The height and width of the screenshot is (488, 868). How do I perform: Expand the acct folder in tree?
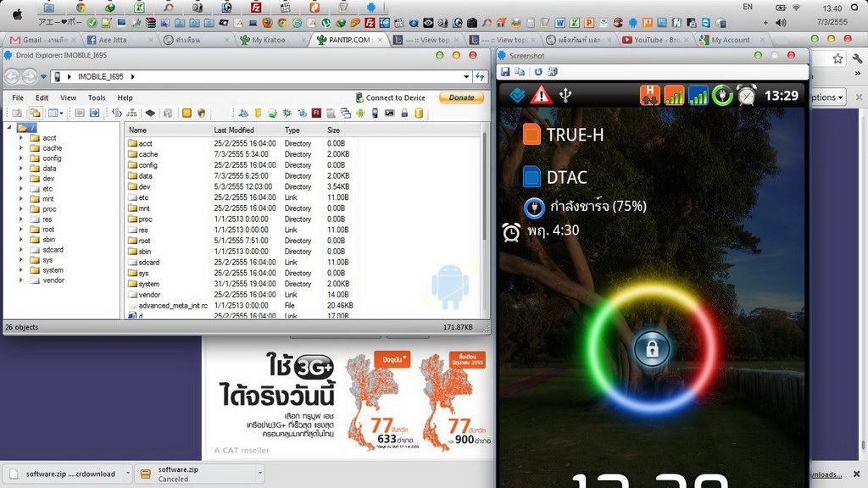click(21, 138)
